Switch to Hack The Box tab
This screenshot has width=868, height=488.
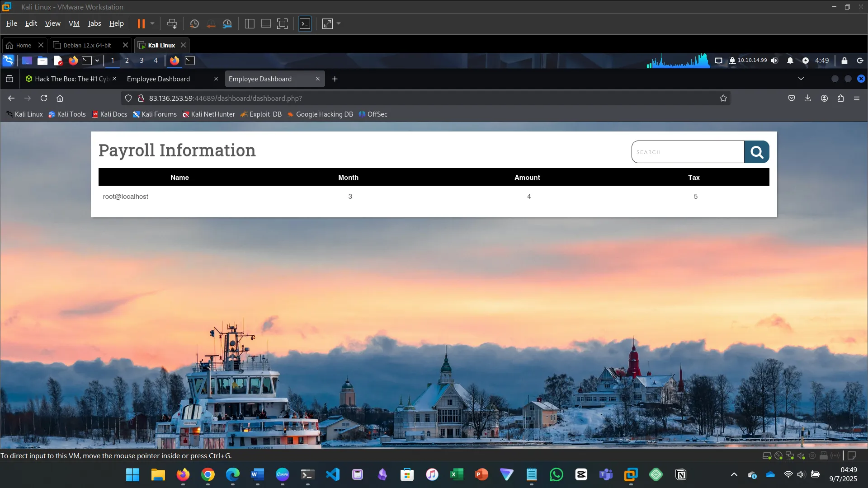pyautogui.click(x=68, y=79)
